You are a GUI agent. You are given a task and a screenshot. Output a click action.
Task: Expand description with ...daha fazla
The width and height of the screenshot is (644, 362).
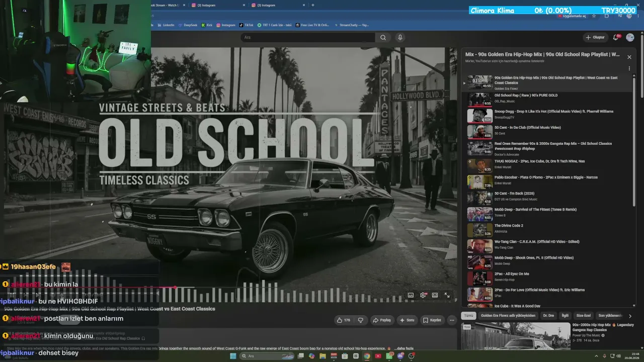point(405,348)
